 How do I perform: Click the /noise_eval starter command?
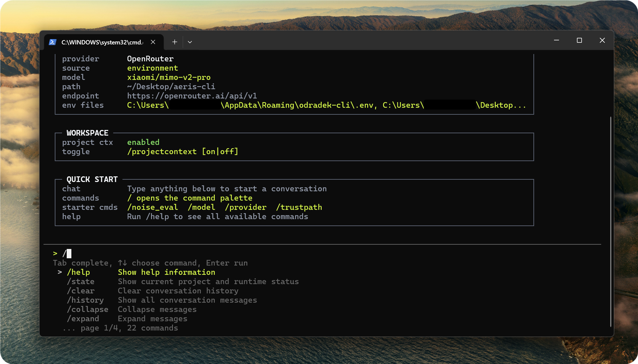(153, 208)
